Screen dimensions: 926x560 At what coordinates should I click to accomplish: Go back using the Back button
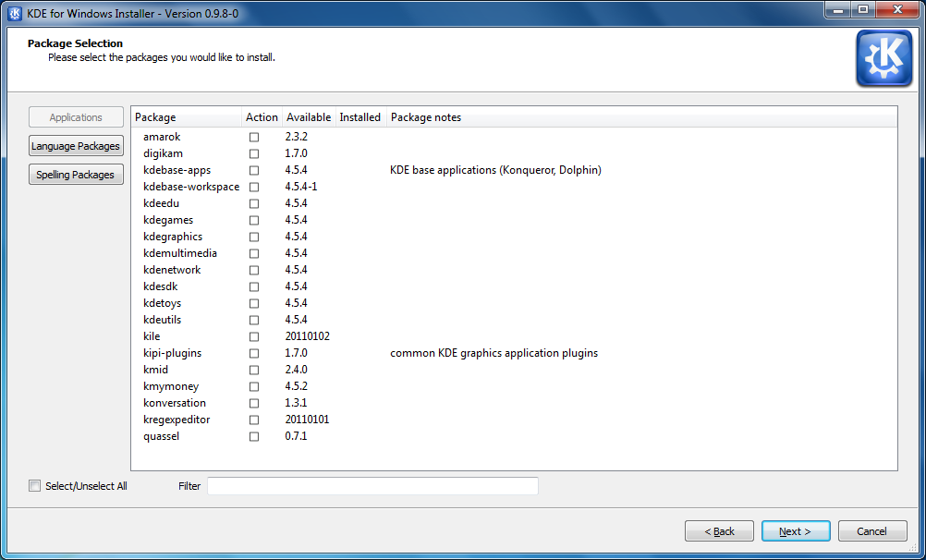click(719, 530)
